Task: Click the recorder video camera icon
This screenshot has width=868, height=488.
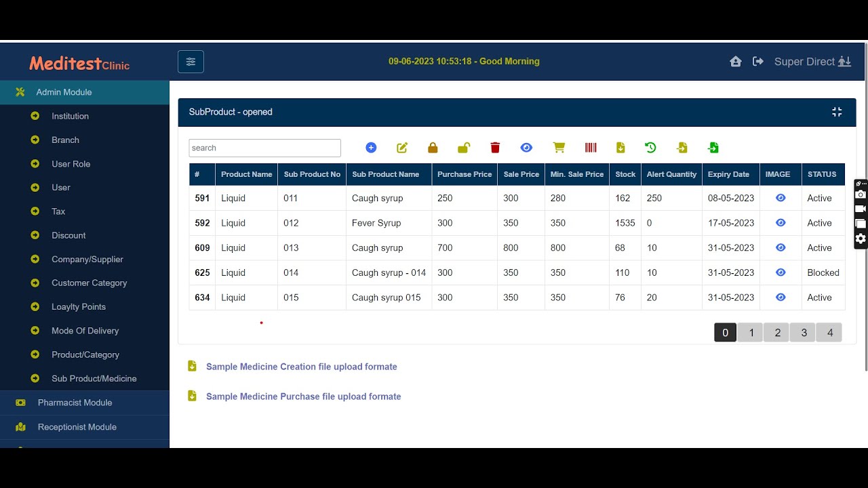Action: [861, 209]
